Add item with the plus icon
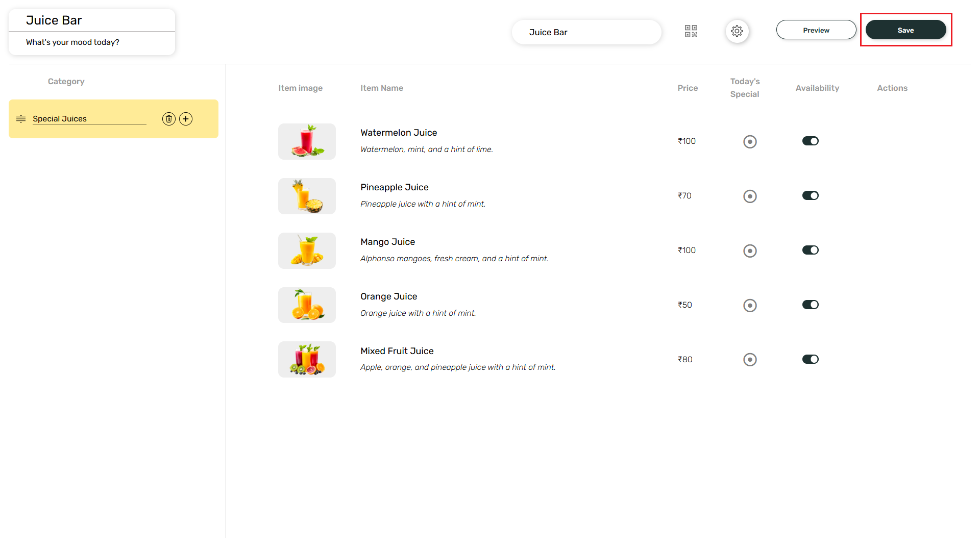The image size is (980, 551). (x=186, y=119)
